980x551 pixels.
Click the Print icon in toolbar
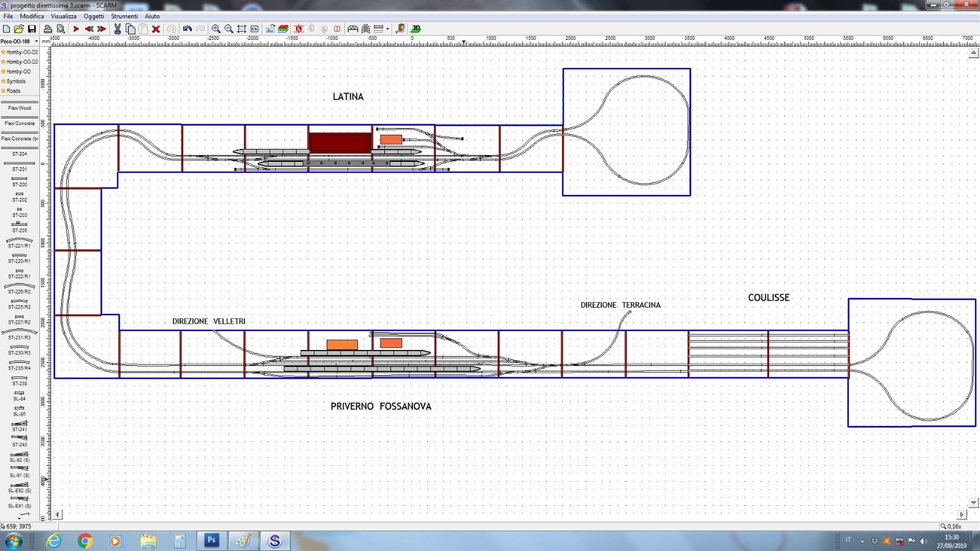point(47,29)
